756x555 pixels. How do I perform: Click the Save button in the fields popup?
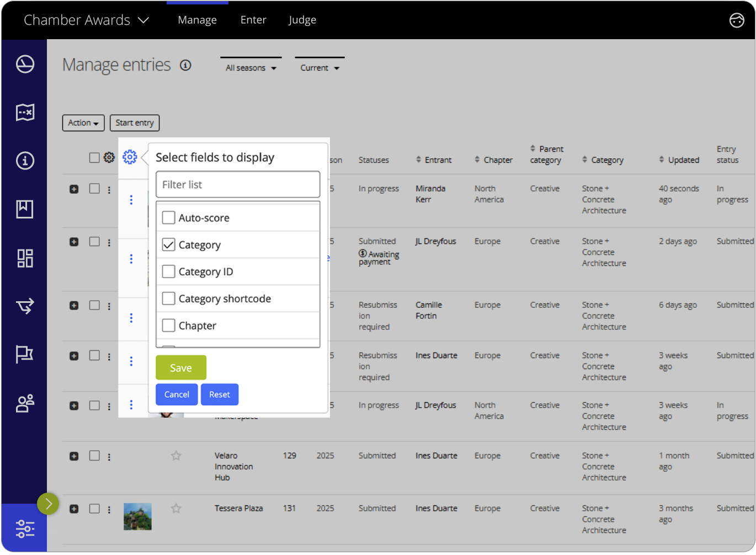pyautogui.click(x=180, y=367)
